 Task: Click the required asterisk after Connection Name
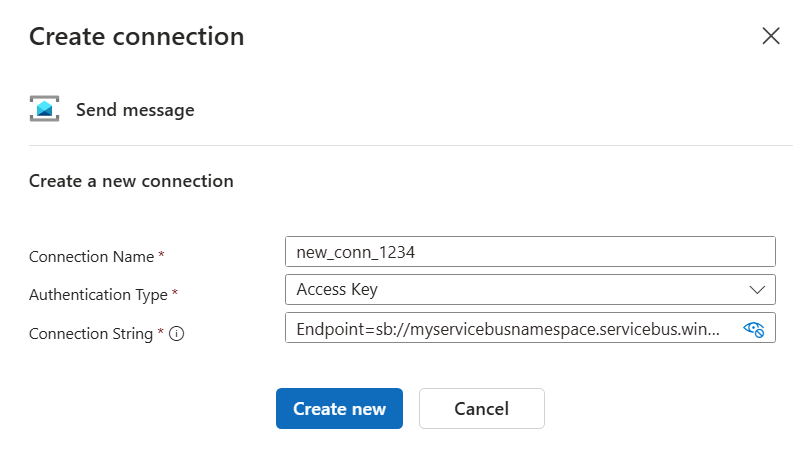tap(162, 256)
